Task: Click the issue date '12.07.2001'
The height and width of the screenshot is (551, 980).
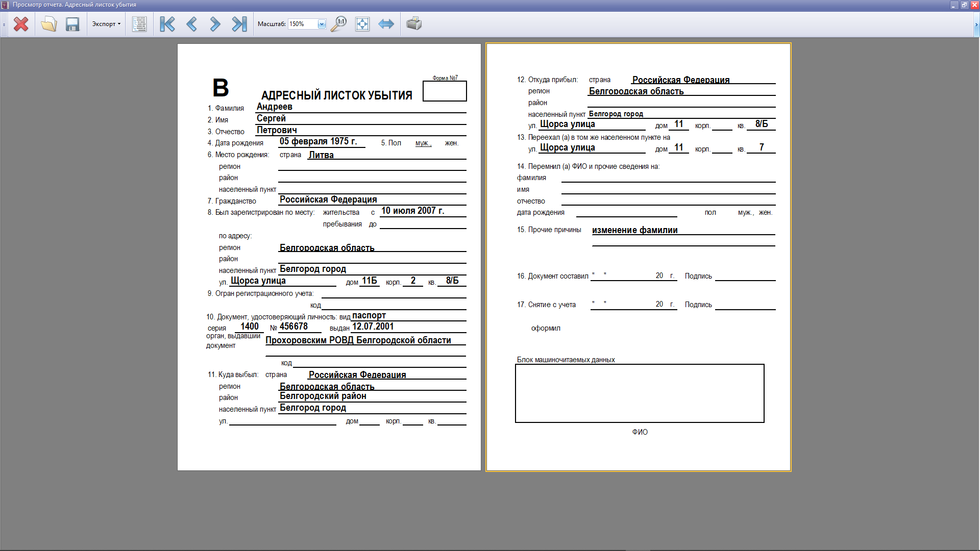Action: click(x=373, y=327)
